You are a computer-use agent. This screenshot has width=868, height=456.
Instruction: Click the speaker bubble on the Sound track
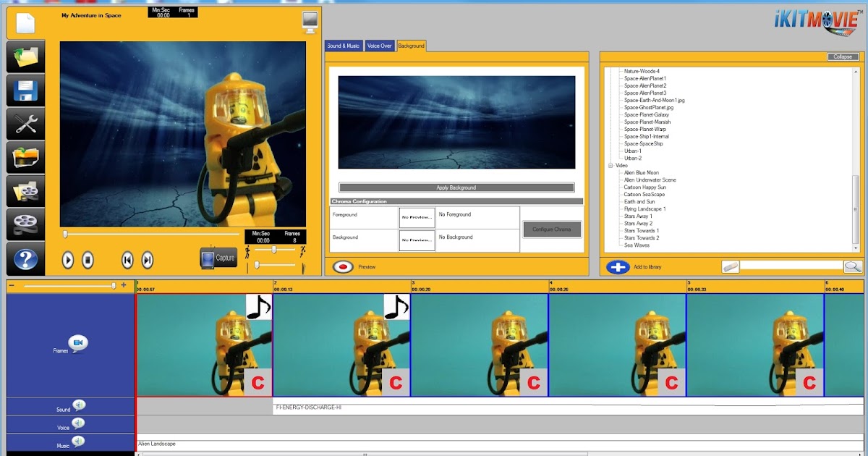(x=79, y=405)
